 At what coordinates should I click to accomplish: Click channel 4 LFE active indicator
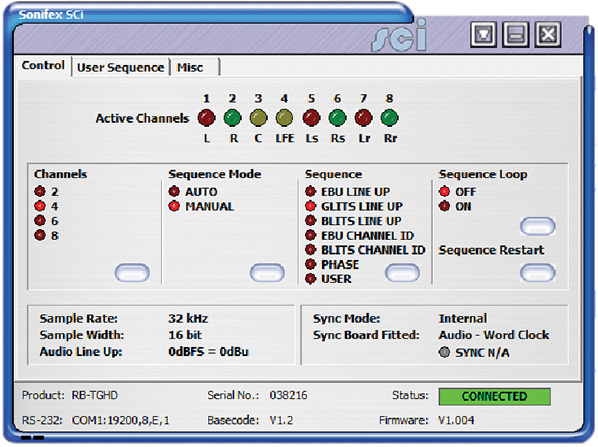285,118
